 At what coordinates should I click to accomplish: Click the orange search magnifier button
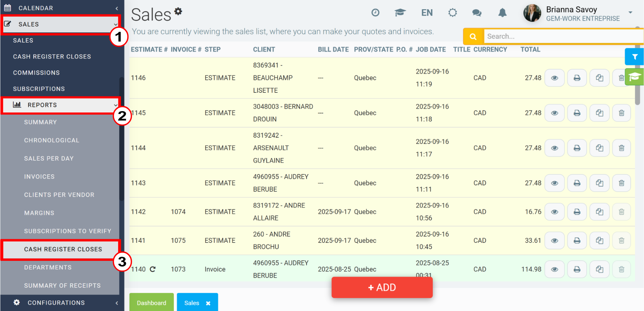[473, 36]
